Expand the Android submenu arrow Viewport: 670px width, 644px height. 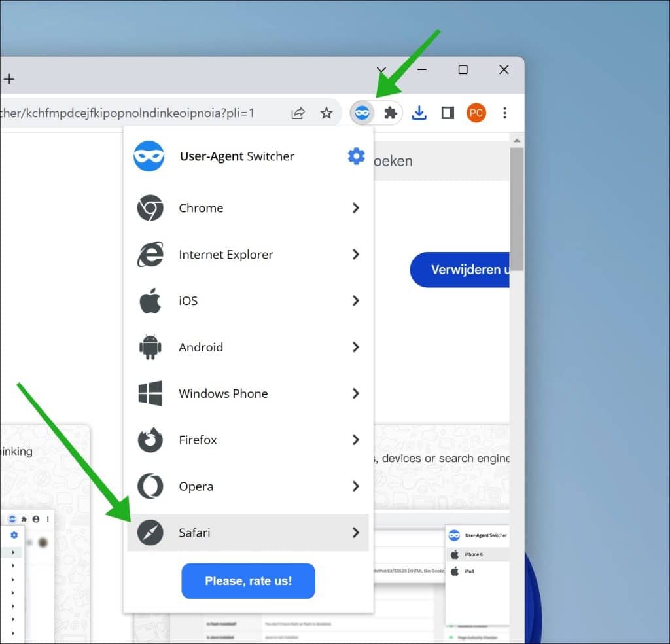coord(355,347)
